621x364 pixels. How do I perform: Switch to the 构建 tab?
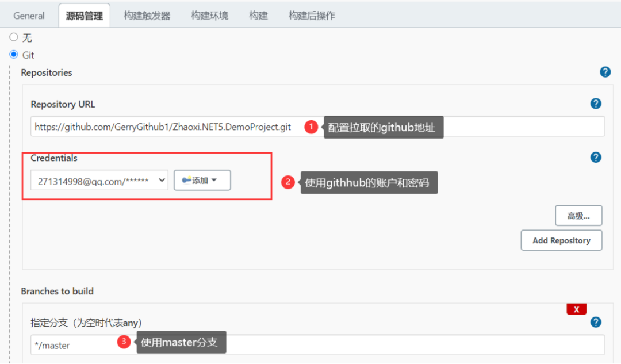click(258, 16)
